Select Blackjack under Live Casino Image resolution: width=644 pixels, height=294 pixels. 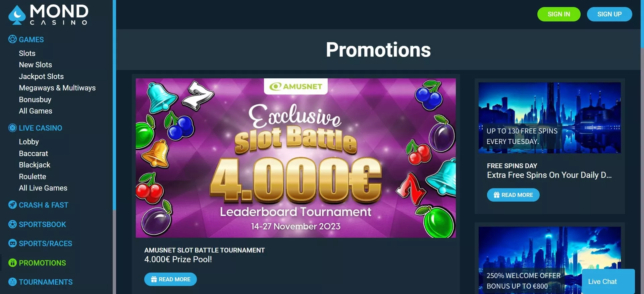[x=35, y=165]
